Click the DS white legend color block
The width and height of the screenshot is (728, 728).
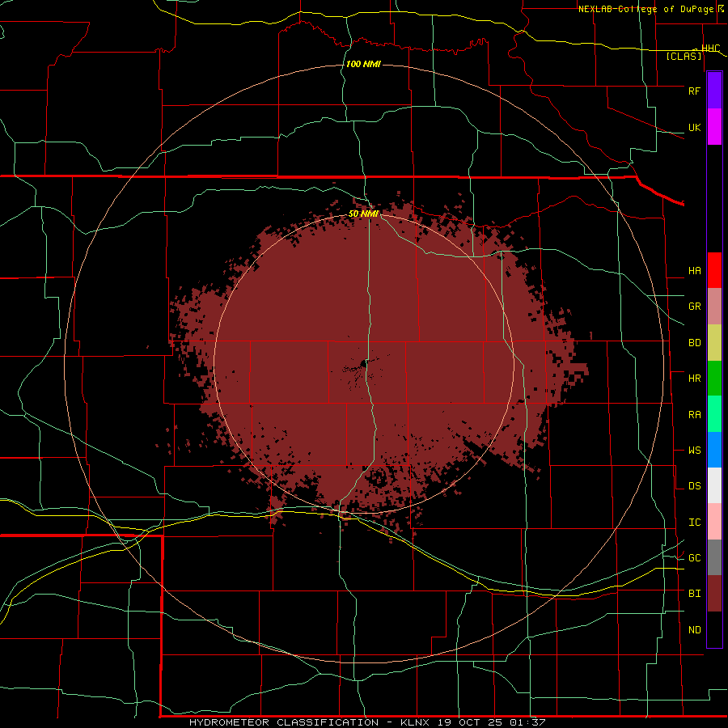(714, 485)
